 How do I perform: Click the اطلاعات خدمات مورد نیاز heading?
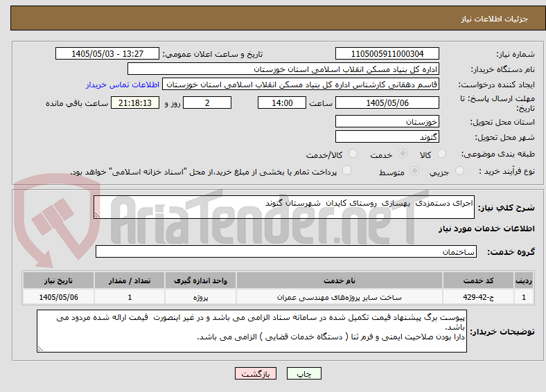point(486,229)
